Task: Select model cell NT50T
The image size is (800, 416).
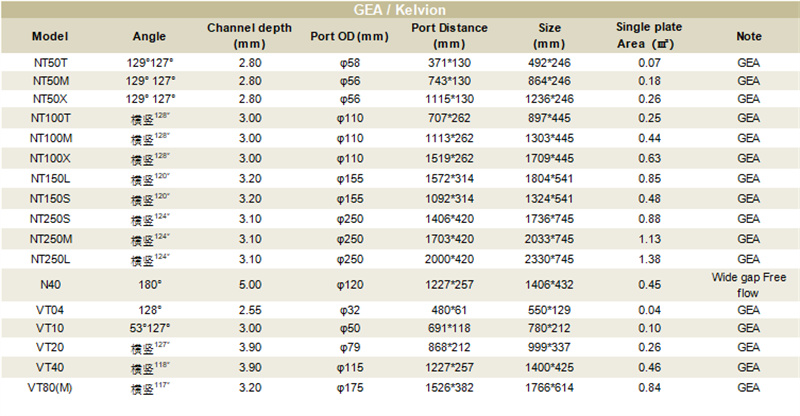Action: pos(50,63)
